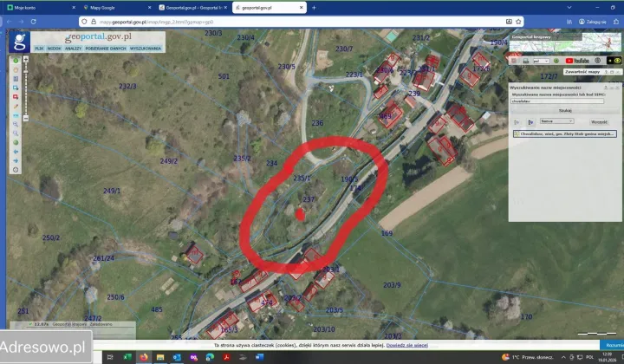Toggle high-contrast yellow eye icon
Image resolution: width=624 pixels, height=364 pixels.
tap(617, 61)
